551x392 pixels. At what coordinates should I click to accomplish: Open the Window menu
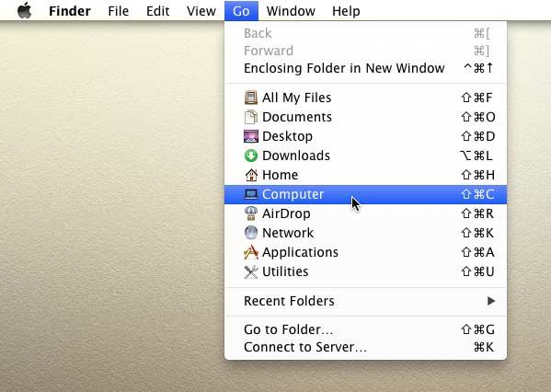pyautogui.click(x=291, y=11)
